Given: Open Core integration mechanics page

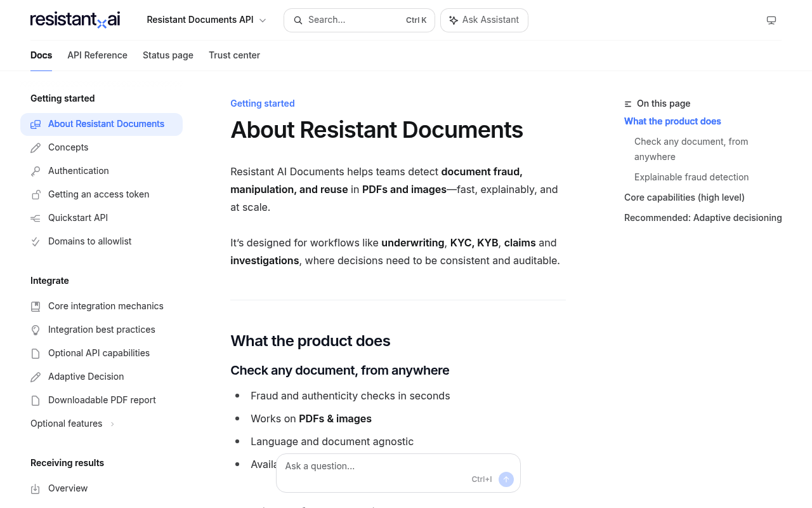Looking at the screenshot, I should (x=101, y=306).
